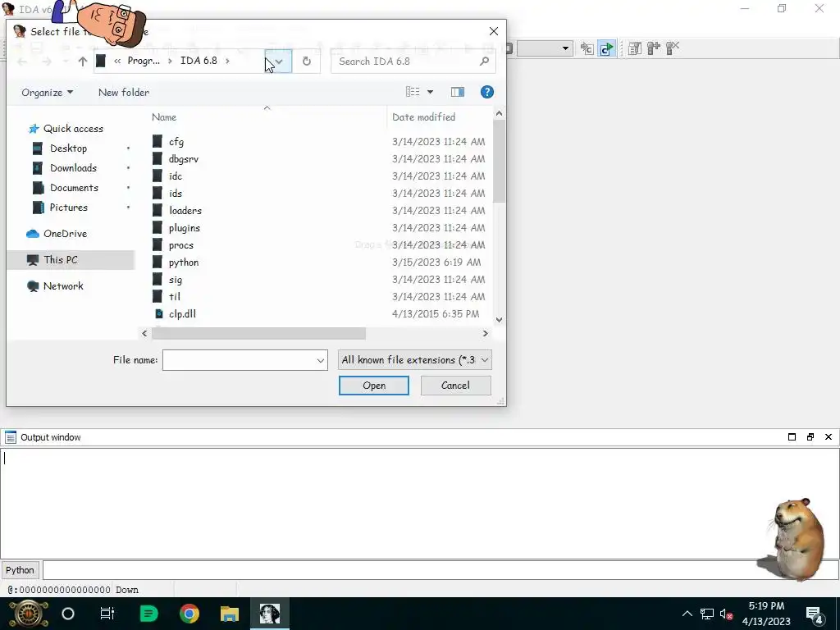
Task: Show hidden breadcrumb path with double chevron
Action: tap(117, 61)
